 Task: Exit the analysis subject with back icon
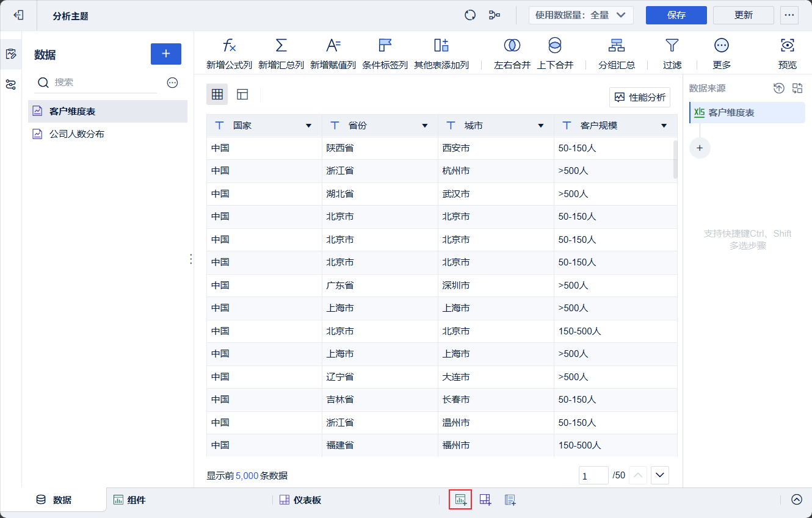[18, 15]
